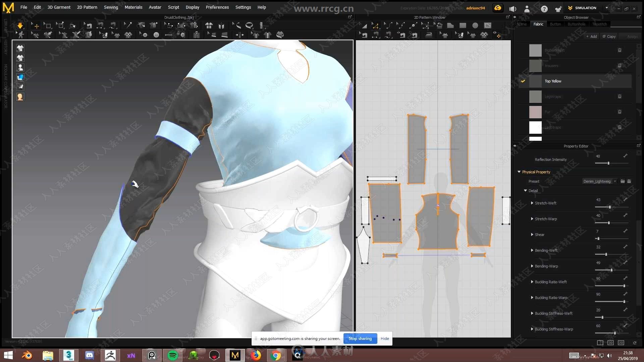The width and height of the screenshot is (644, 362).
Task: Expand the Bending-Weft detail property
Action: (532, 250)
